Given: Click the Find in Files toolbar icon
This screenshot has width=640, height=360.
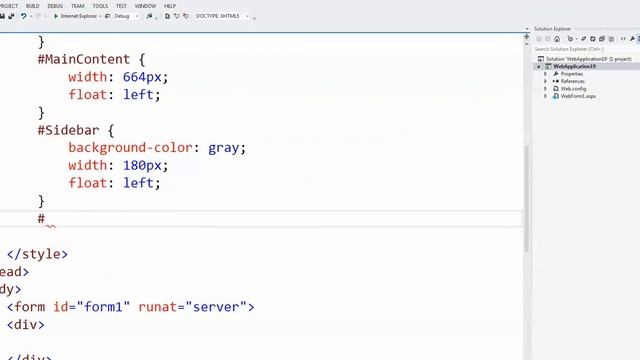Looking at the screenshot, I should [x=149, y=16].
